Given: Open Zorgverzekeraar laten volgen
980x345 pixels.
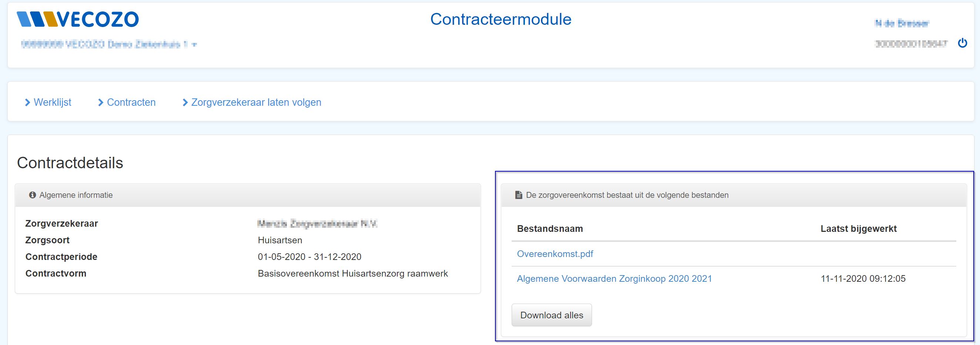Looking at the screenshot, I should coord(252,102).
